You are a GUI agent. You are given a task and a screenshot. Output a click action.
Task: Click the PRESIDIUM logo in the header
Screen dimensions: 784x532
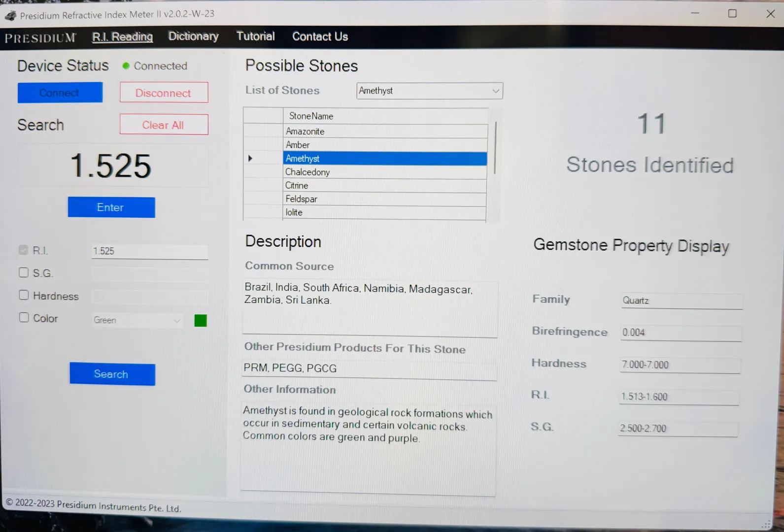tap(40, 38)
